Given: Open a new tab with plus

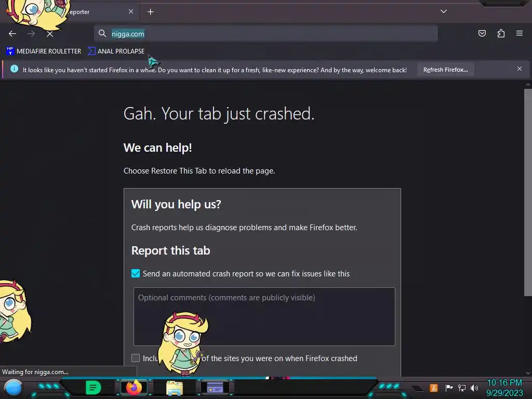Looking at the screenshot, I should coord(150,12).
